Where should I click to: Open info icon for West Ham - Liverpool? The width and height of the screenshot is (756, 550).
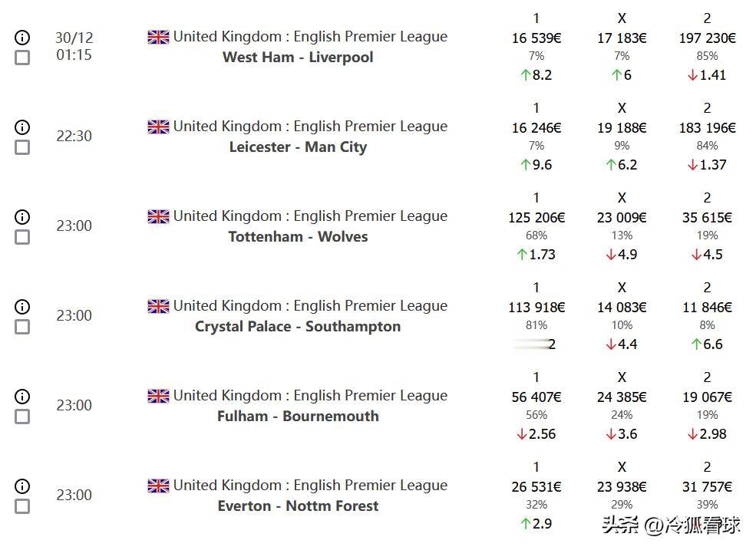[22, 37]
